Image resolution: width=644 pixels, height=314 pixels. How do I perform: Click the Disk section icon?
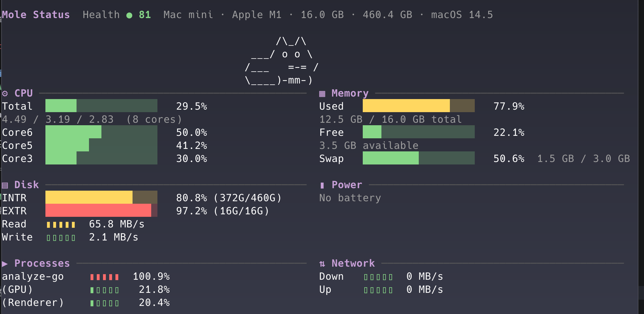coord(5,185)
